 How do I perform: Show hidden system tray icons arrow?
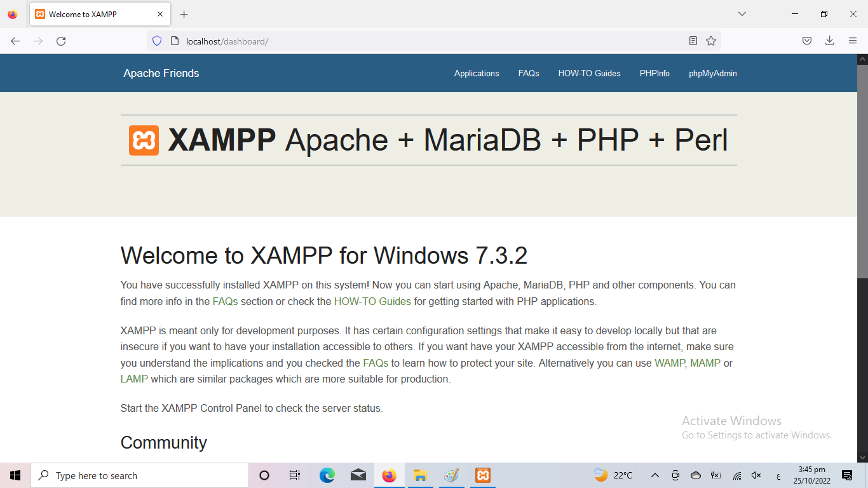[x=655, y=475]
